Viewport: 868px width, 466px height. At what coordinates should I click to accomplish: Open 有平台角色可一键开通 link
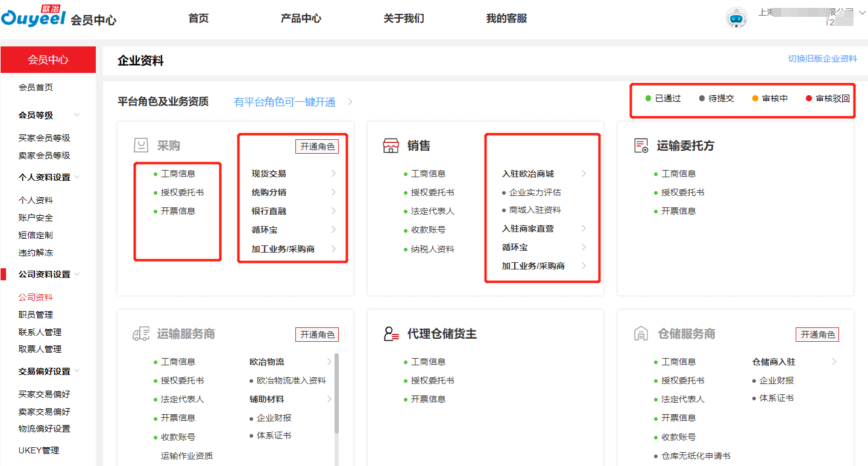click(285, 102)
